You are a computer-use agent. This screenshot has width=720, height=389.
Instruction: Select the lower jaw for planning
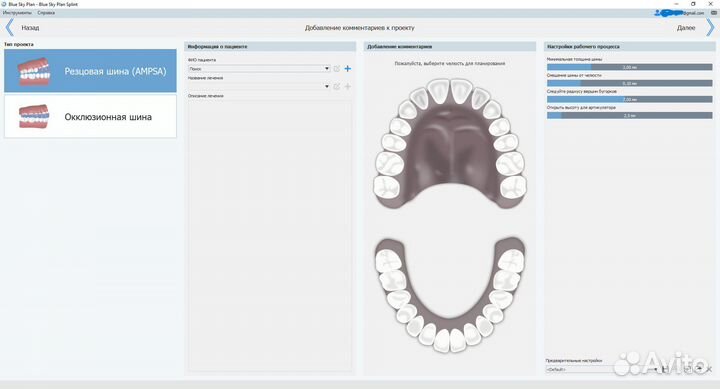(x=450, y=295)
